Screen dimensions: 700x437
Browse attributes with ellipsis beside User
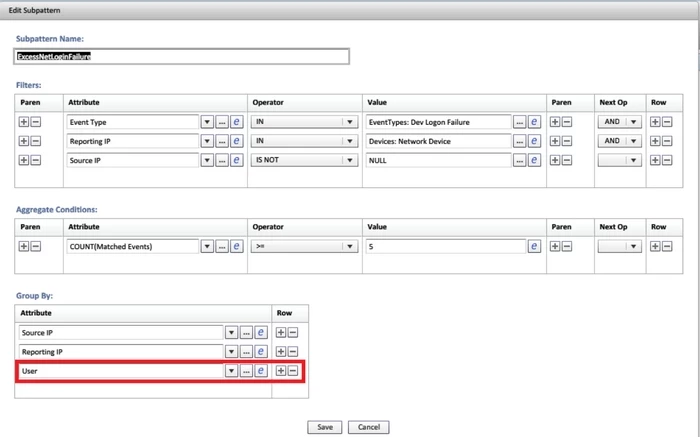[x=246, y=371]
